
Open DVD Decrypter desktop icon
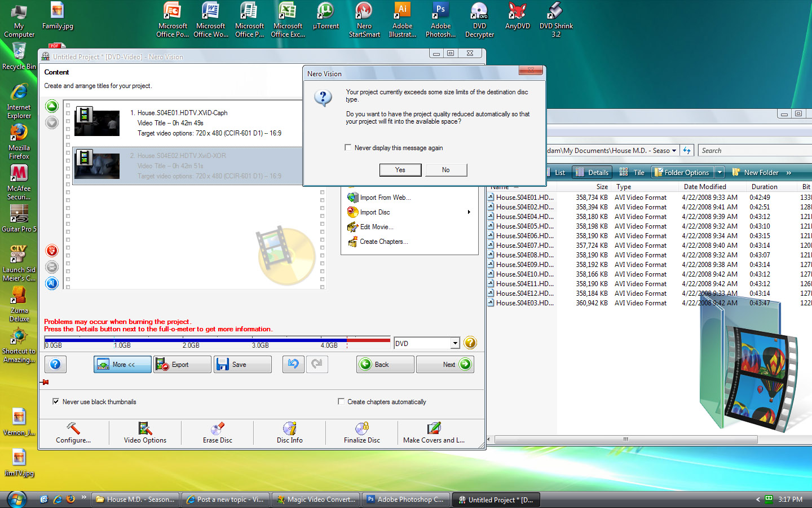pos(479,20)
